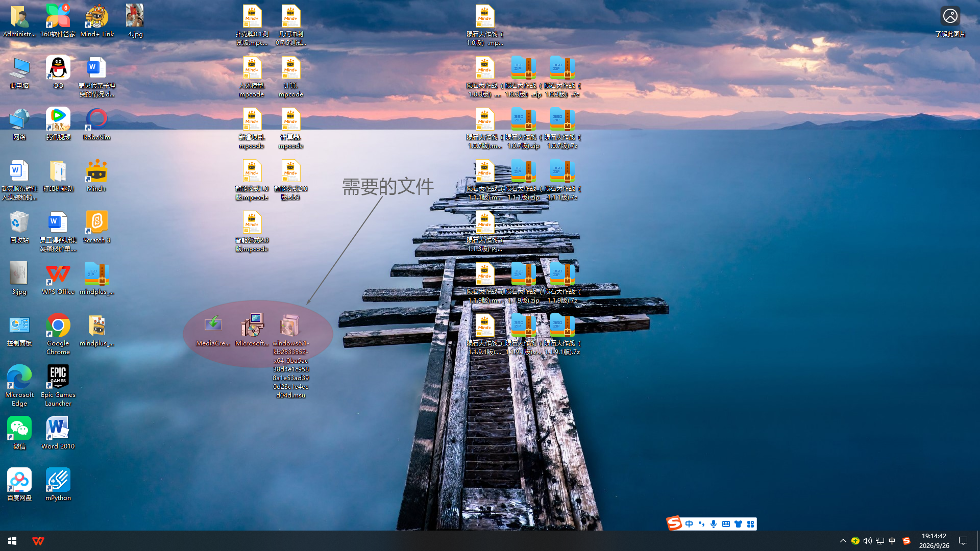Select the 新建项目.mpcode file
980x551 pixels.
tap(252, 128)
